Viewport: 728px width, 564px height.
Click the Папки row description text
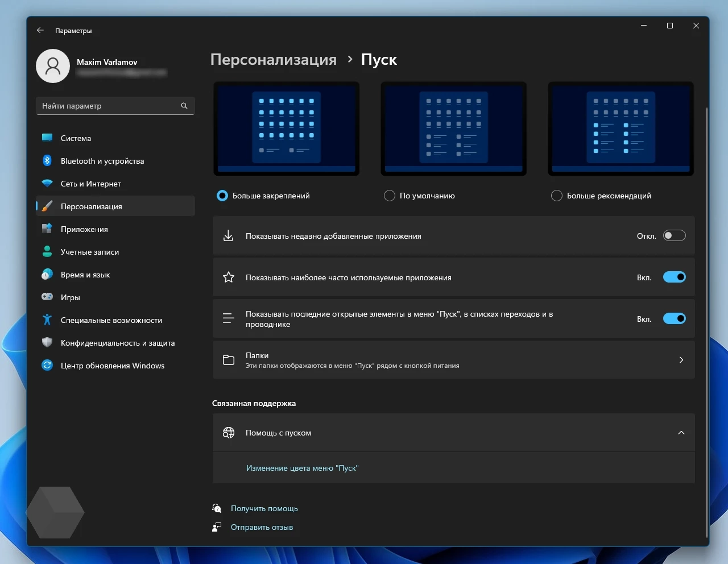tap(352, 366)
